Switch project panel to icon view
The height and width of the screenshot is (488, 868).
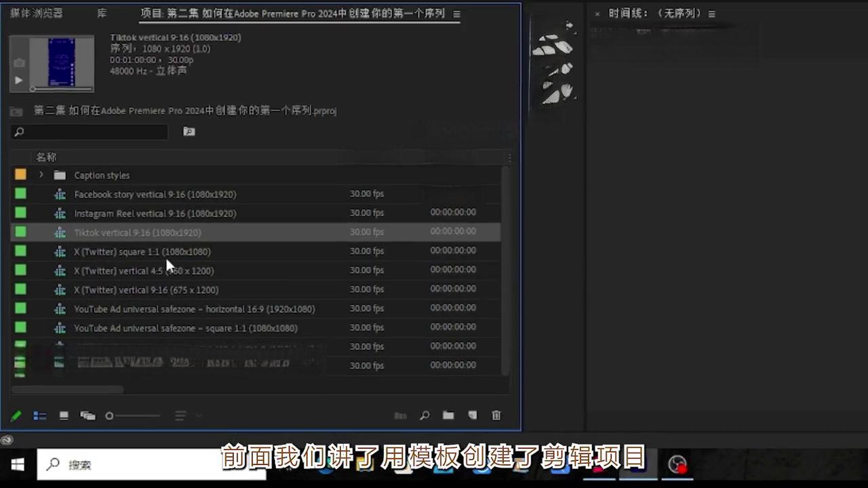[64, 415]
